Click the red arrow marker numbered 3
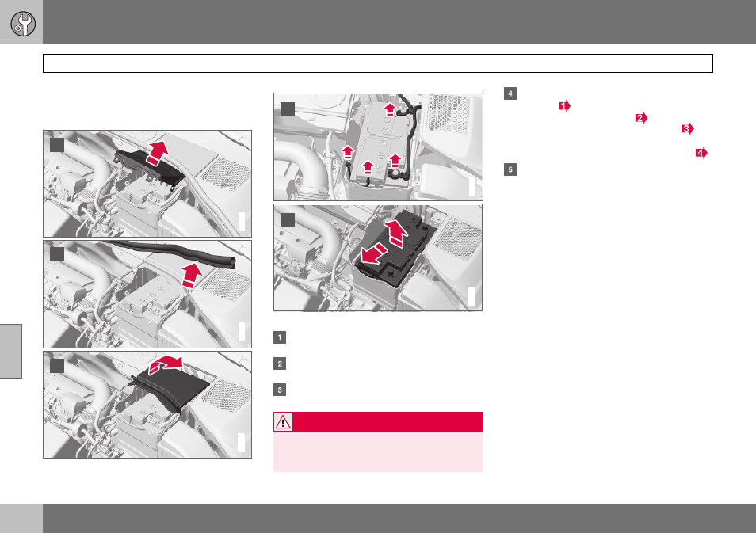Viewport: 756px width, 533px height. [688, 128]
